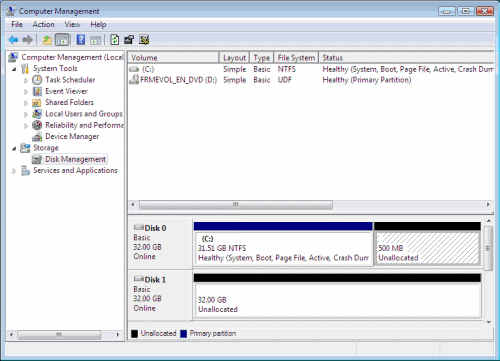
Task: Collapse the Storage tree node
Action: [x=14, y=148]
